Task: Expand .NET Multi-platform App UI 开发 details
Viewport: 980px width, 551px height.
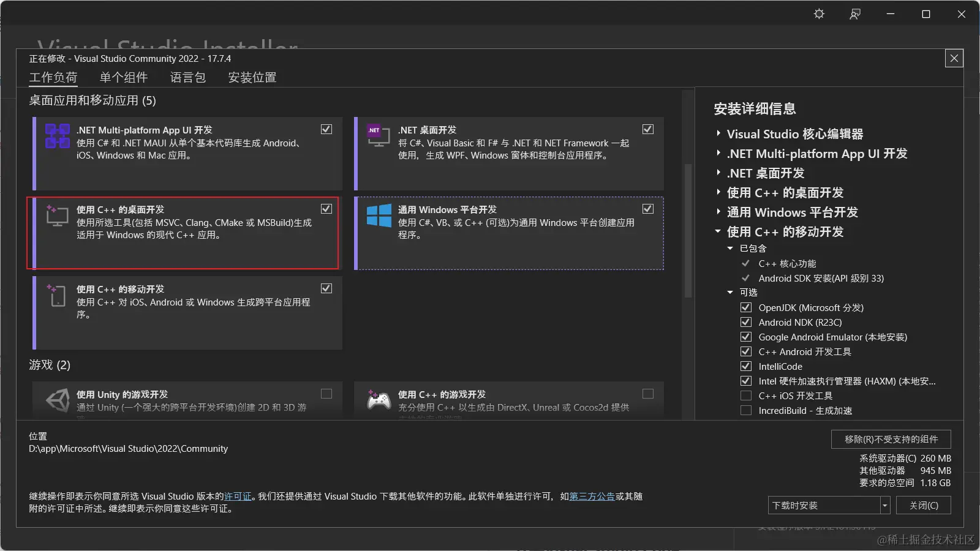Action: coord(718,153)
